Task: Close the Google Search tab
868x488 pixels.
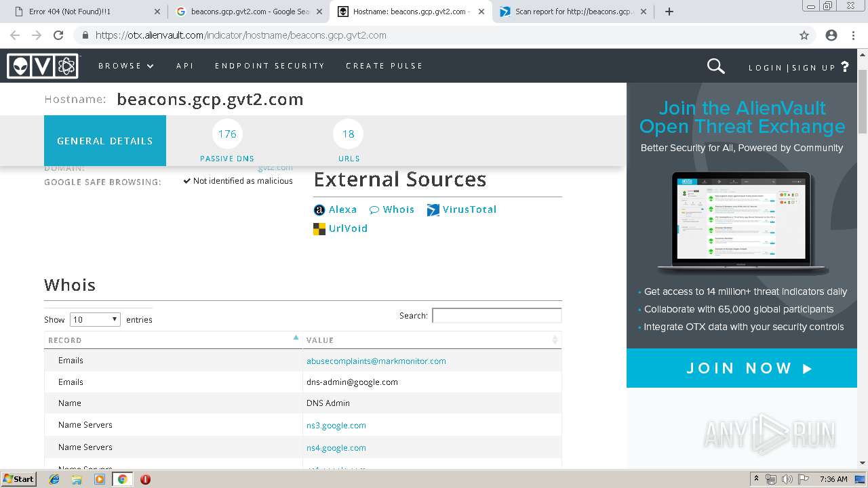Action: [x=319, y=12]
